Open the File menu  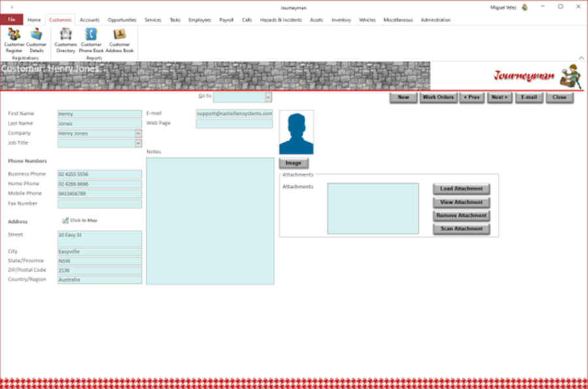12,20
